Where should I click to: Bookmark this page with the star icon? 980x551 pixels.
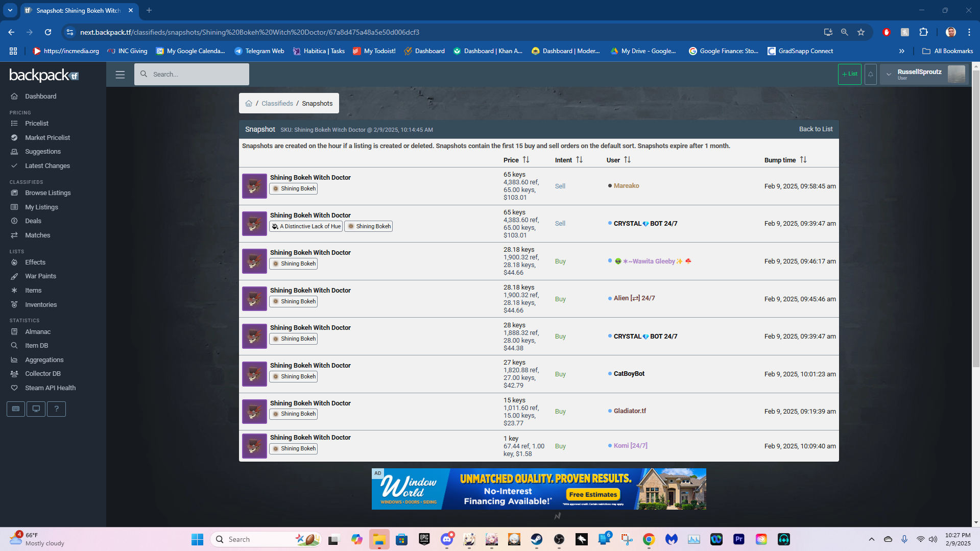[861, 32]
